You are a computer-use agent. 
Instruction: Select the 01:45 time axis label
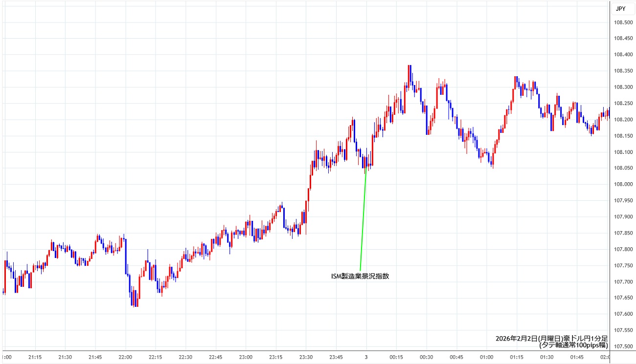[577, 357]
